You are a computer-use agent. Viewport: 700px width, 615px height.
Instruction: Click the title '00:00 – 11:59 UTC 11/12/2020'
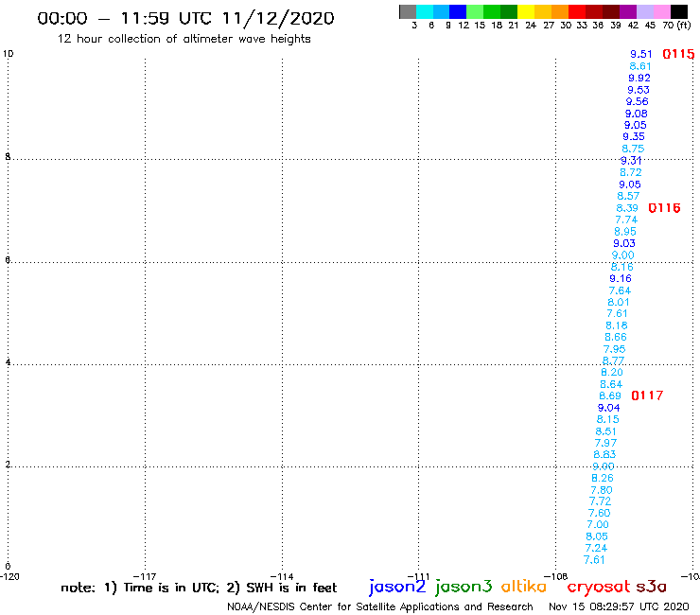[x=185, y=18]
